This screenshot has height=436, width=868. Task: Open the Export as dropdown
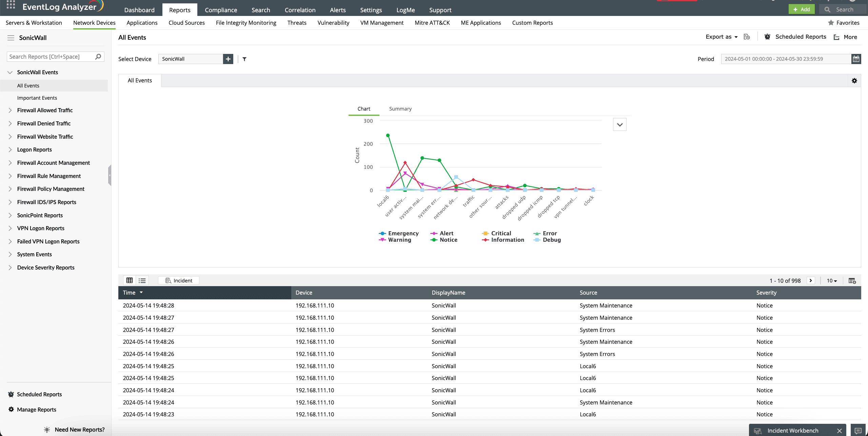click(x=722, y=37)
